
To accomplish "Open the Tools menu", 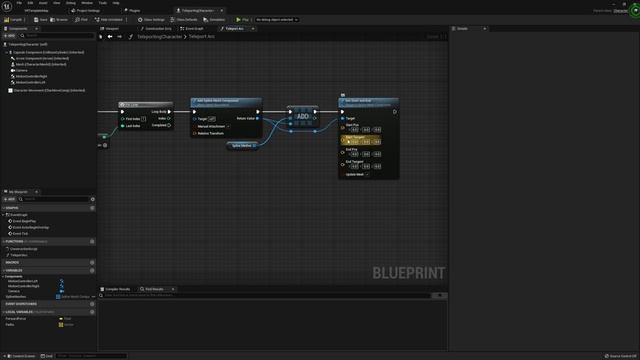I will (102, 3).
